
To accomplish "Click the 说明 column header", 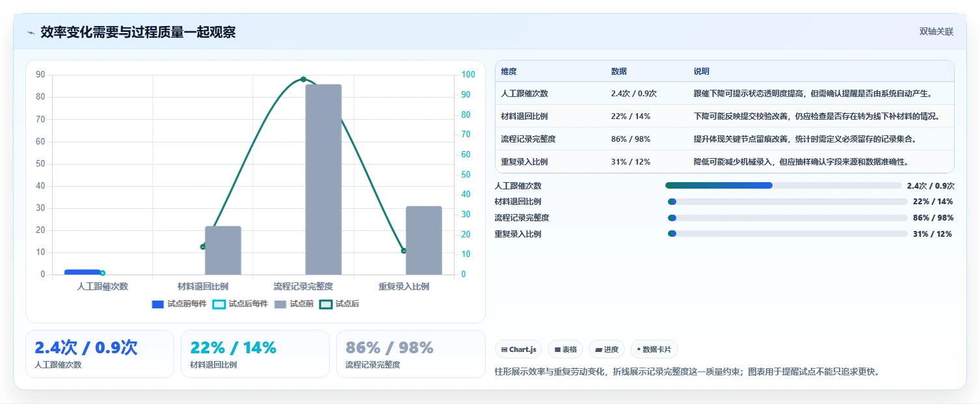I will (x=702, y=72).
